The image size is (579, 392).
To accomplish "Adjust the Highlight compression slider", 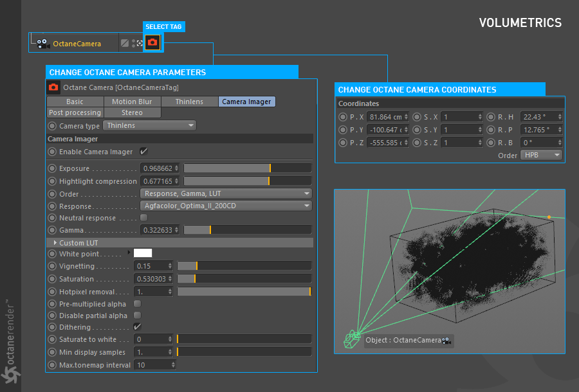I will (248, 181).
